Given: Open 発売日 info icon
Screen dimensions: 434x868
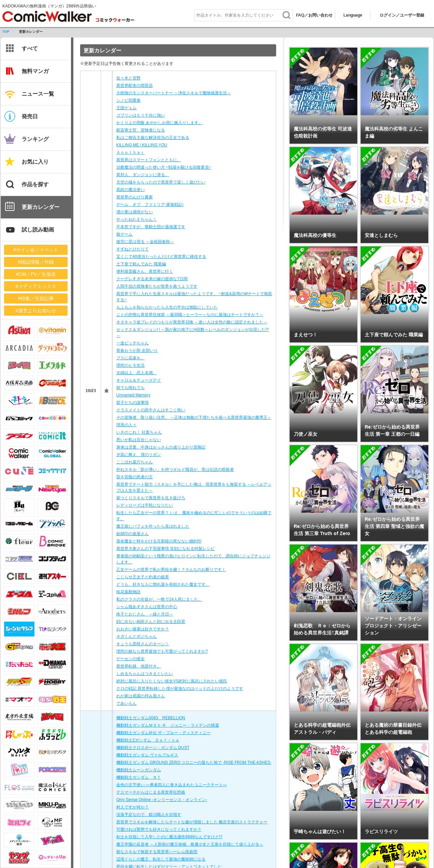Looking at the screenshot, I should pos(10,116).
